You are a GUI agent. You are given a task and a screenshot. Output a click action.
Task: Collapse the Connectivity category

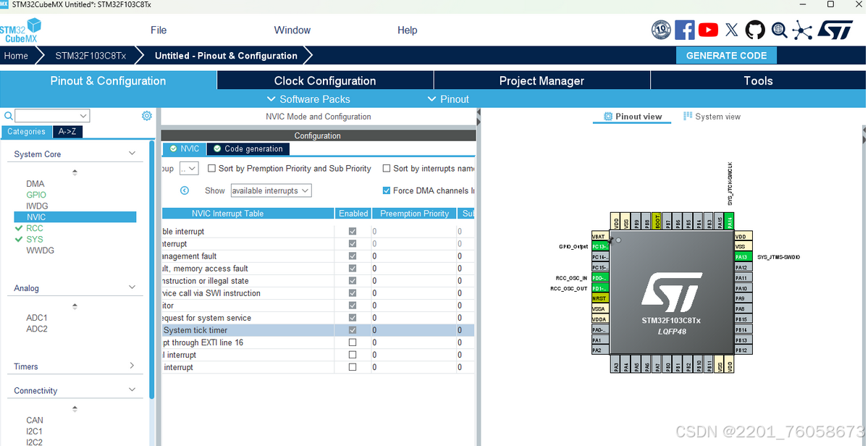132,390
